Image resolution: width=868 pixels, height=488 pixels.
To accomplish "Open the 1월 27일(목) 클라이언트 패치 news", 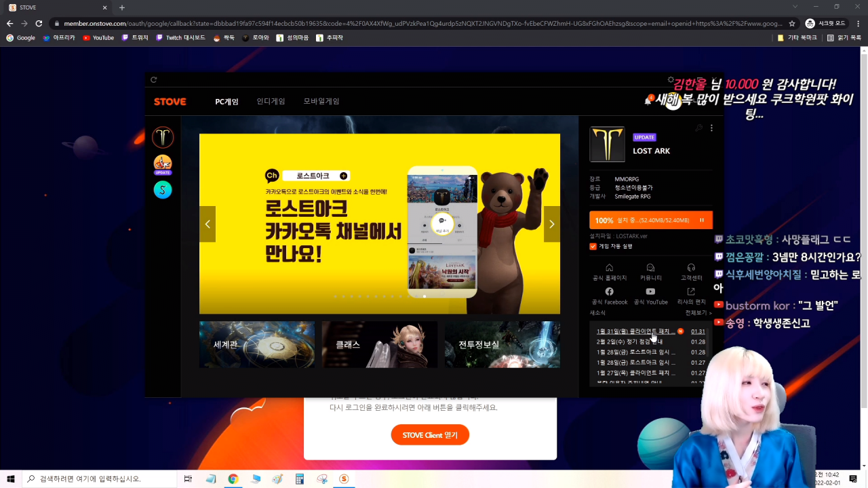I will pos(635,373).
